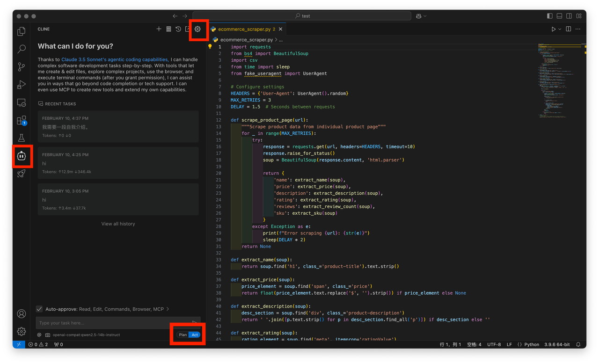This screenshot has width=599, height=364.
Task: Click the @ add context icon
Action: (39, 335)
